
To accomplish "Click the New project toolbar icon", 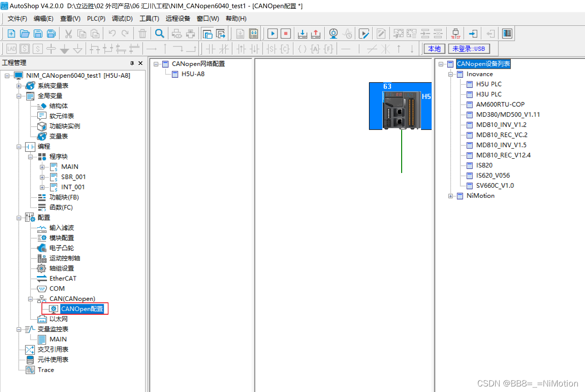I will (12, 34).
